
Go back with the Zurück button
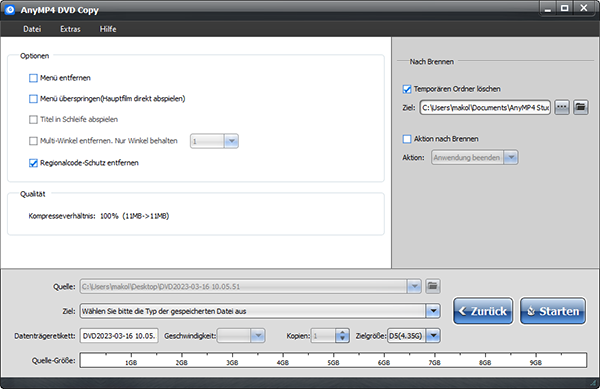click(x=483, y=311)
